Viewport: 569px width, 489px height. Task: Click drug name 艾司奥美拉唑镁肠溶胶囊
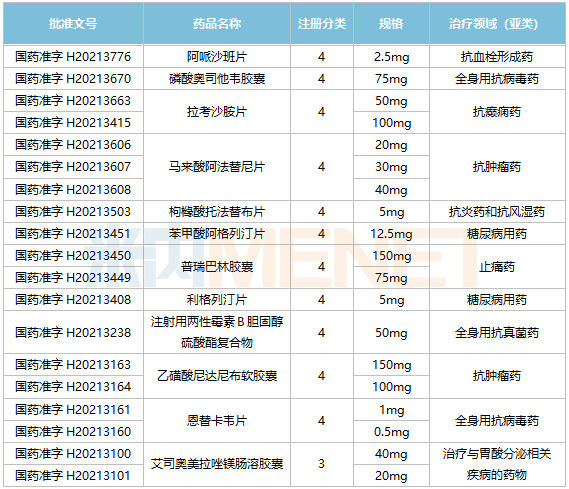coord(217,464)
